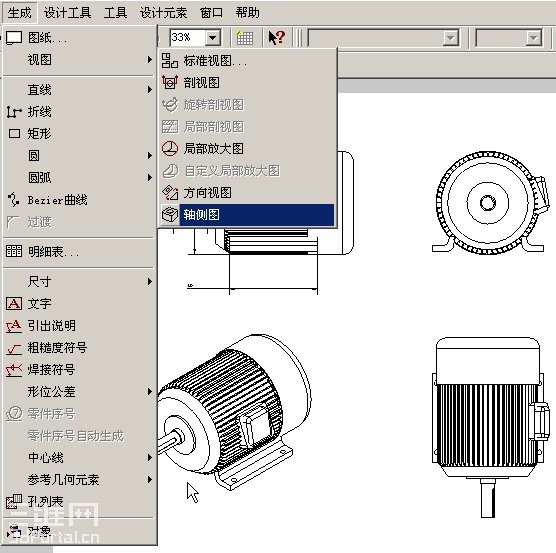
Task: Click the detail view icon beside 局部放大图
Action: [170, 149]
